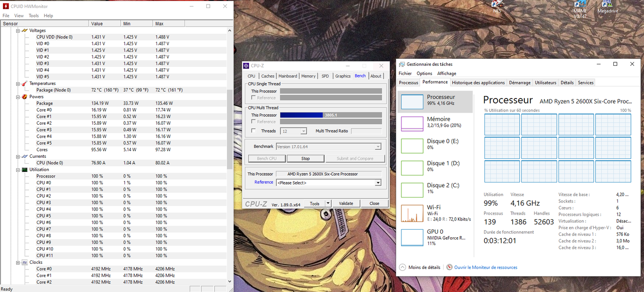This screenshot has width=644, height=292.
Task: Click the Validate button in CPU-Z
Action: tap(346, 204)
